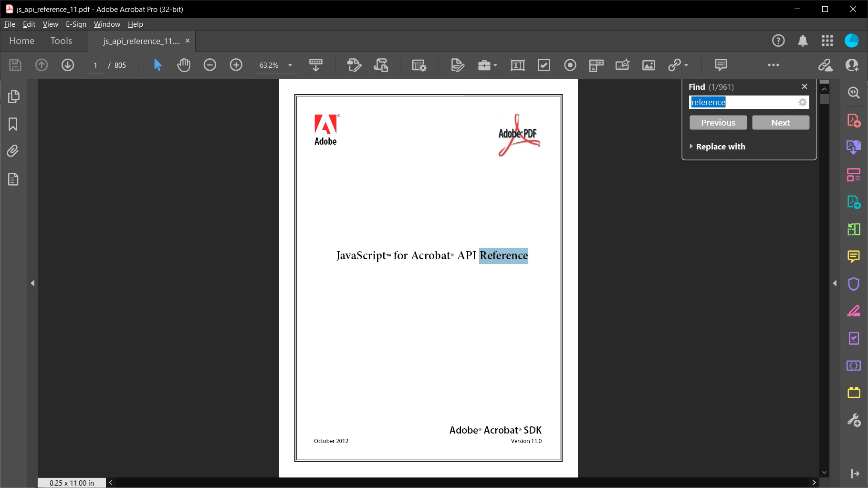Open the File menu
Screen dimensions: 868x488
pos(10,24)
